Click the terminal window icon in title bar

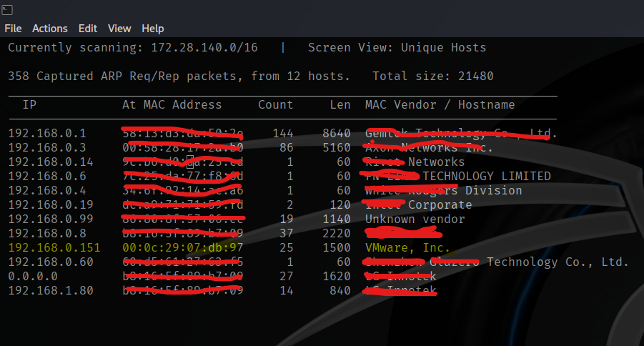tap(6, 8)
